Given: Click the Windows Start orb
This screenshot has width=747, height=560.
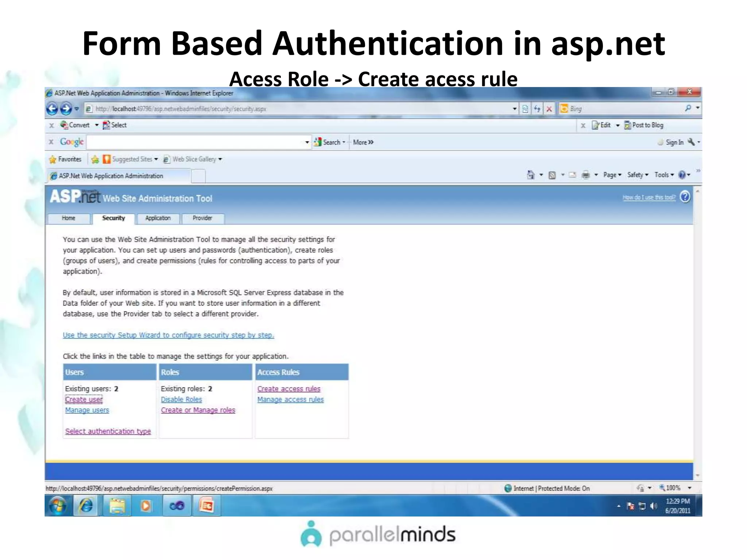Looking at the screenshot, I should click(x=58, y=506).
